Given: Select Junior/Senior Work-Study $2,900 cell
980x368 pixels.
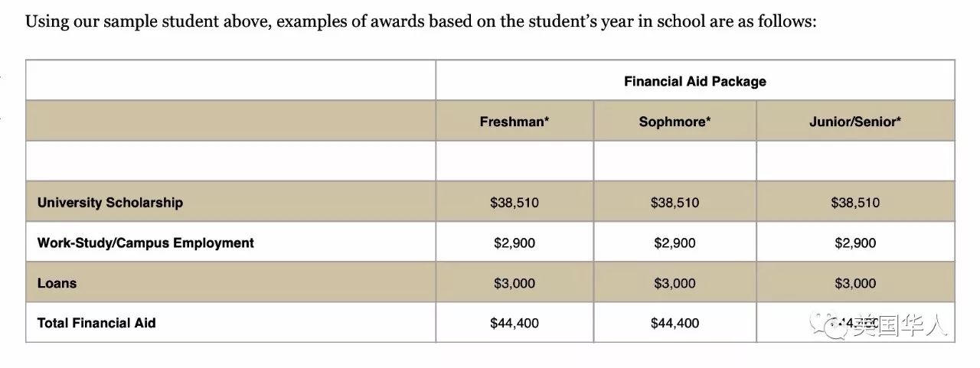Looking at the screenshot, I should coord(855,243).
